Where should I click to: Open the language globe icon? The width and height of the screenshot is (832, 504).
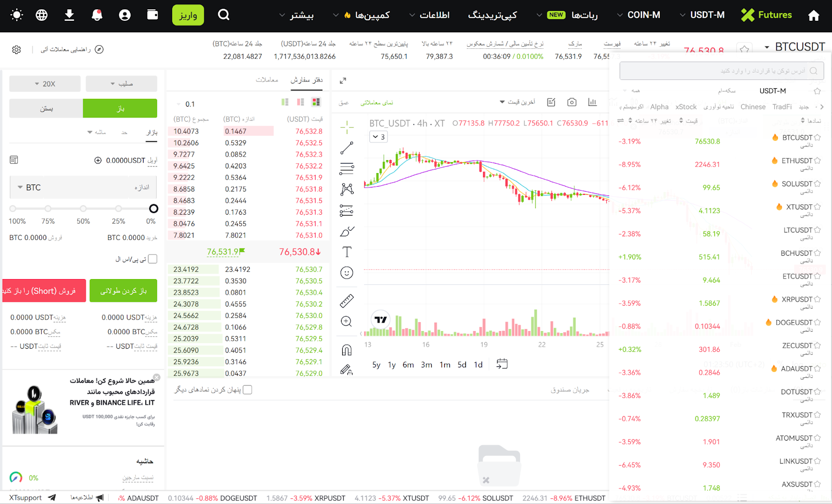pyautogui.click(x=42, y=15)
